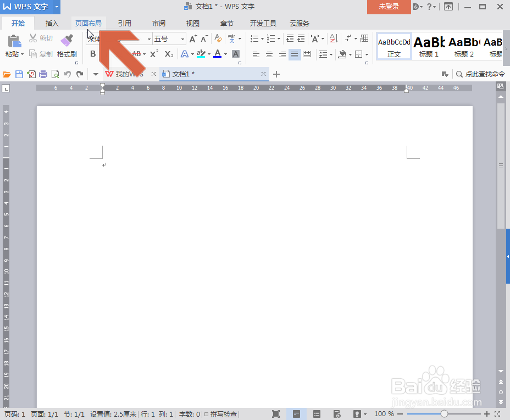Screen dimensions: 510x420
Task: Export to PDF icon in quick toolbar
Action: pos(31,75)
